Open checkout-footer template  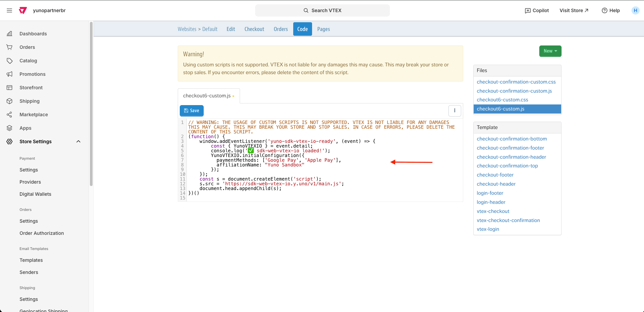[495, 175]
